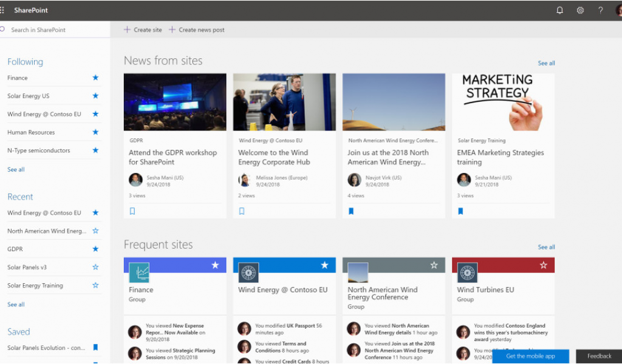Open the Wind Energy Corporate Hub news image
The image size is (622, 364).
point(284,102)
